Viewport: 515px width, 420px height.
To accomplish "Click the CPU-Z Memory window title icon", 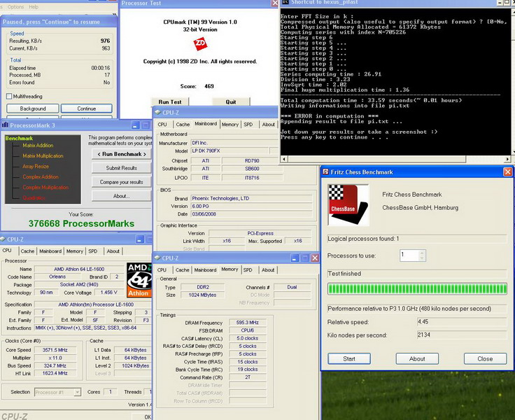I will tap(157, 258).
